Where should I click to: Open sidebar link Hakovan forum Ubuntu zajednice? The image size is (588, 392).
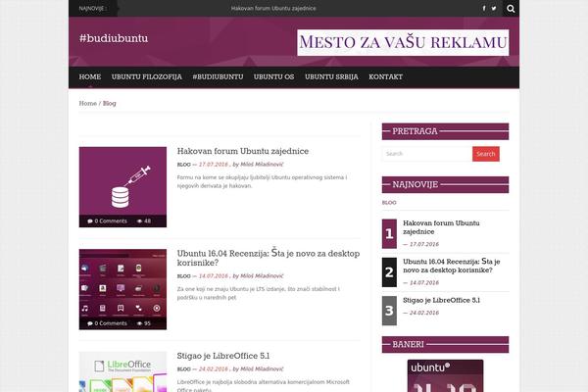[441, 227]
